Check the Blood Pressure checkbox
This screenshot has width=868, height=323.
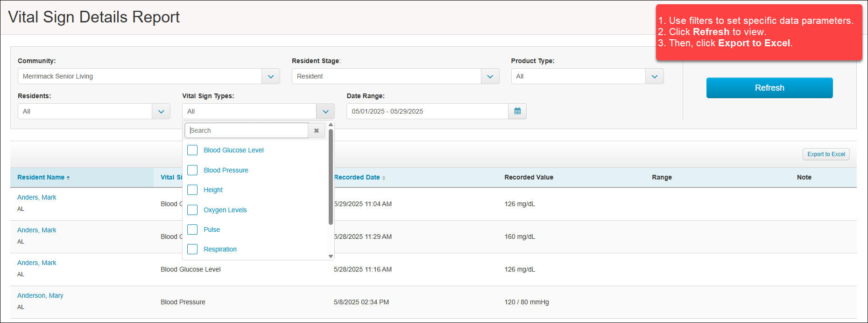point(192,170)
